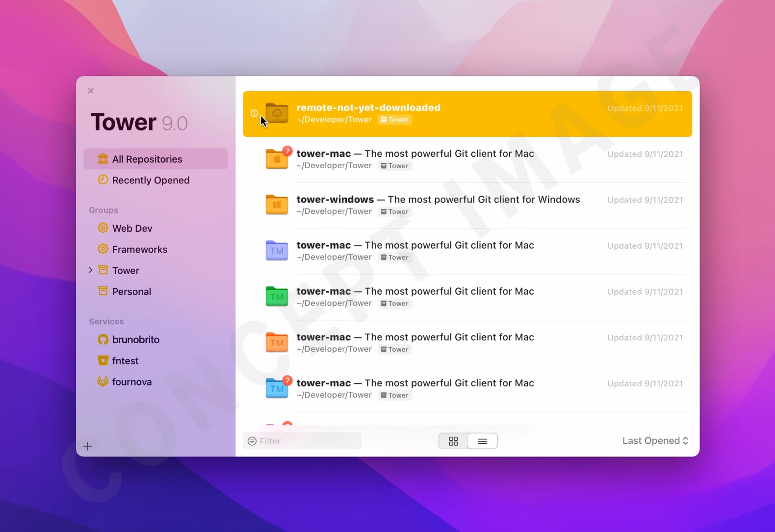Viewport: 775px width, 532px height.
Task: Click the All Repositories building icon
Action: coord(103,159)
